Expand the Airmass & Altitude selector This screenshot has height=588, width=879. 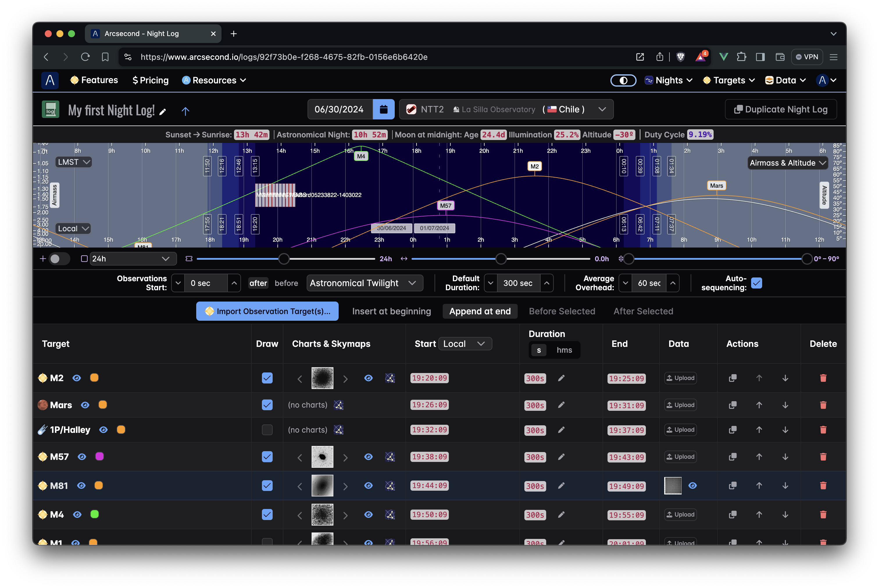tap(787, 163)
